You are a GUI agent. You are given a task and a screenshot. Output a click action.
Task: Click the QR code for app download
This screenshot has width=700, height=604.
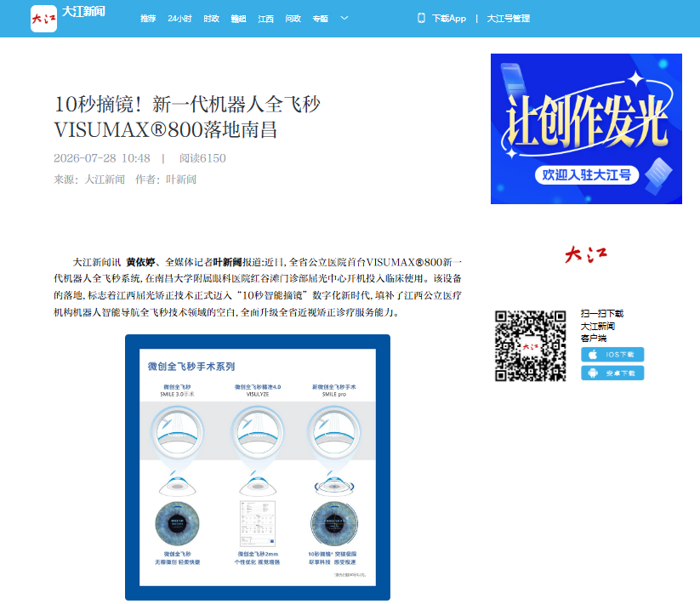pyautogui.click(x=531, y=346)
